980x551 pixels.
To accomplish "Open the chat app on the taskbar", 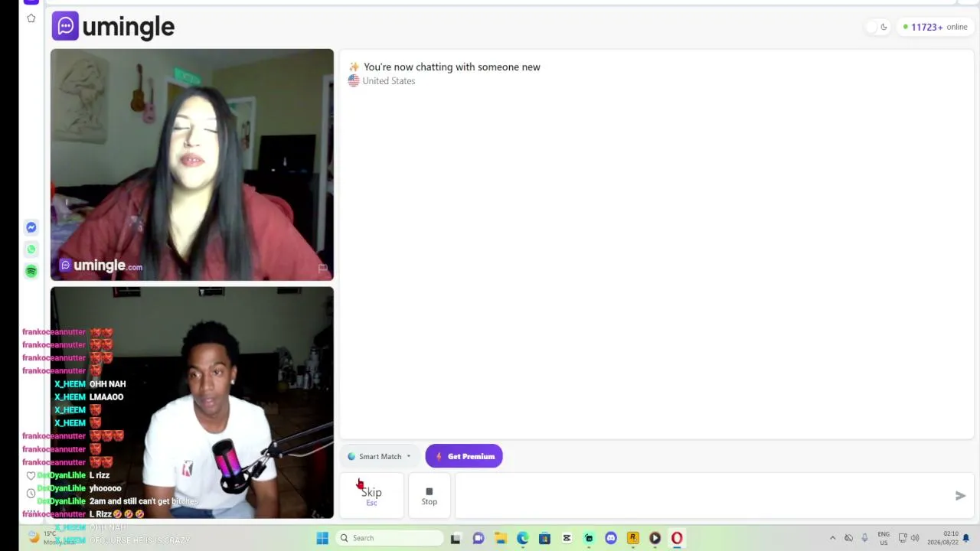I will [x=479, y=538].
